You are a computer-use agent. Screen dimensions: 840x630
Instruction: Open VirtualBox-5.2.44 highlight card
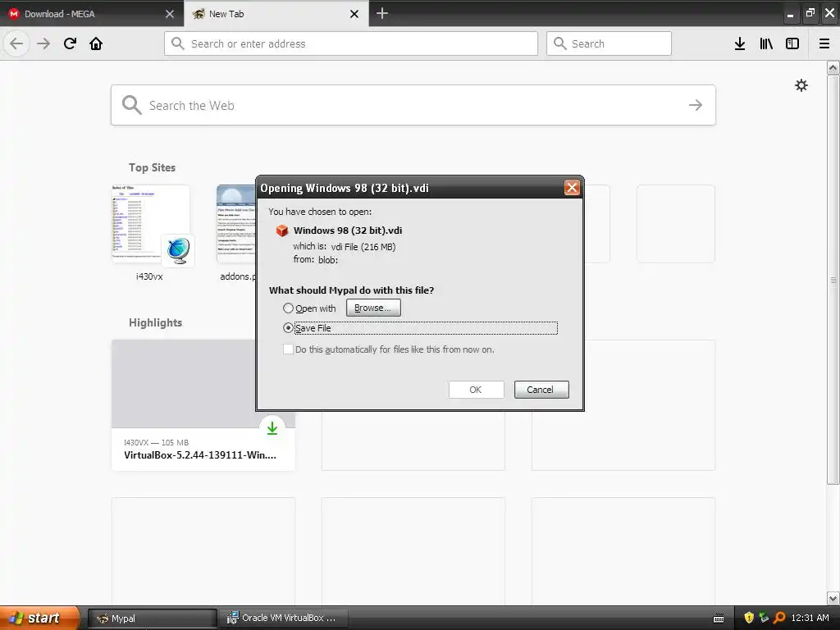[x=203, y=405]
